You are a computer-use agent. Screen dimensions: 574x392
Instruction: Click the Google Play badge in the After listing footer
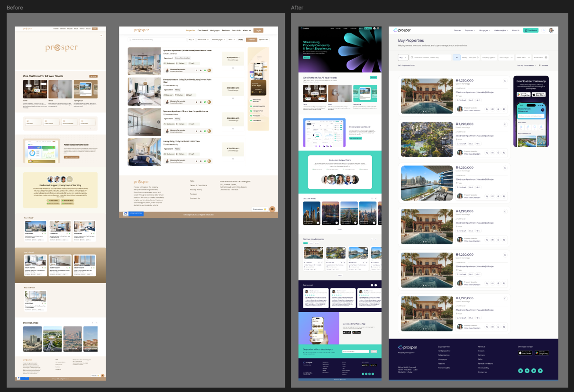pyautogui.click(x=542, y=353)
